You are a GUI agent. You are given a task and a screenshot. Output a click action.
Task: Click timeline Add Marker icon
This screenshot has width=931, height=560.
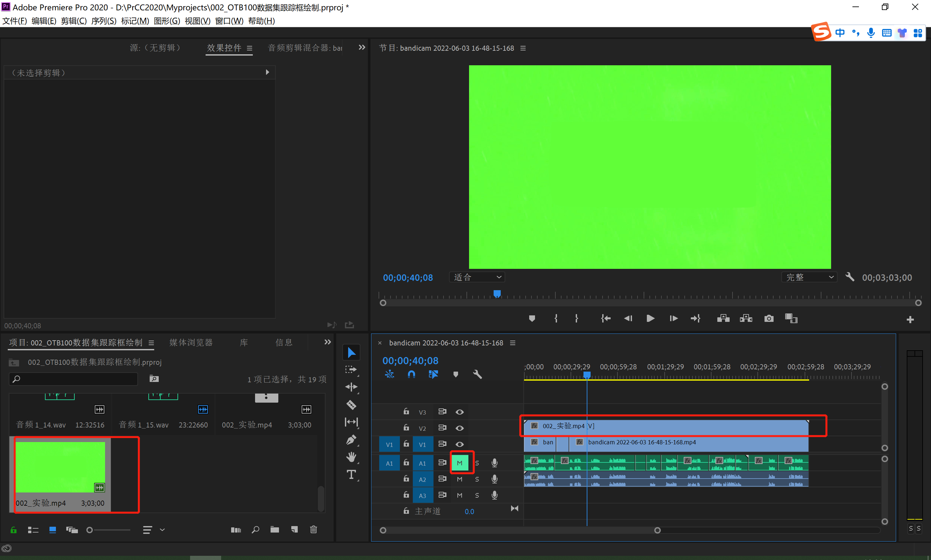coord(455,374)
